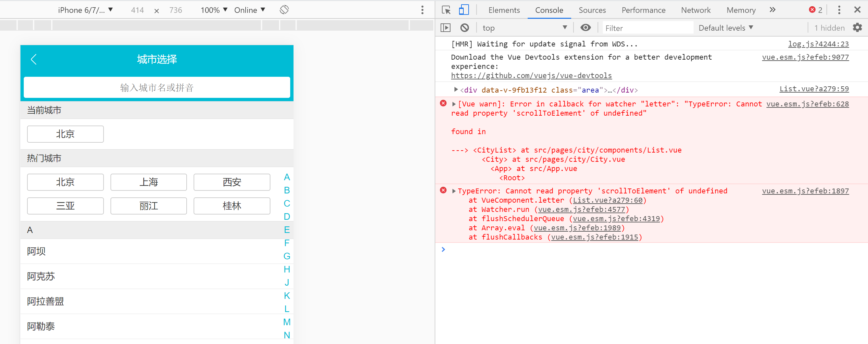
Task: Select hot city 三亚
Action: point(65,206)
